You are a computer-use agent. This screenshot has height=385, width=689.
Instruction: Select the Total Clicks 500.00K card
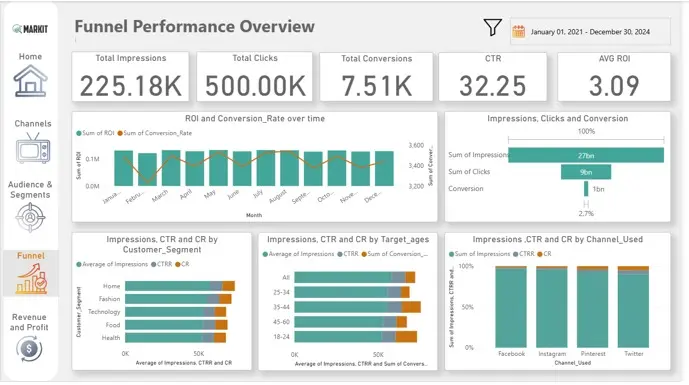[x=255, y=76]
